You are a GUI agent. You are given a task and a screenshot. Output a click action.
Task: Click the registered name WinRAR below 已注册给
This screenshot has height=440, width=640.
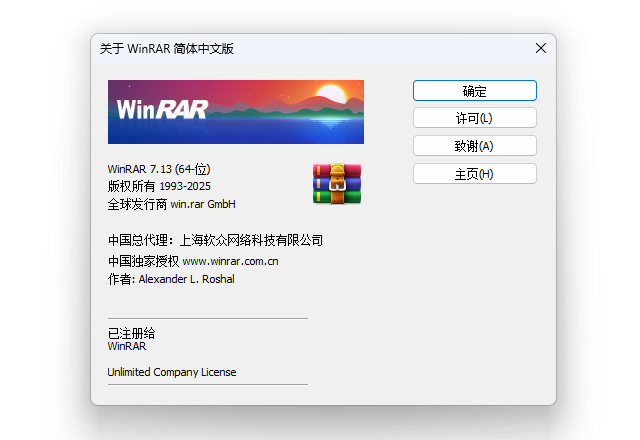point(126,346)
